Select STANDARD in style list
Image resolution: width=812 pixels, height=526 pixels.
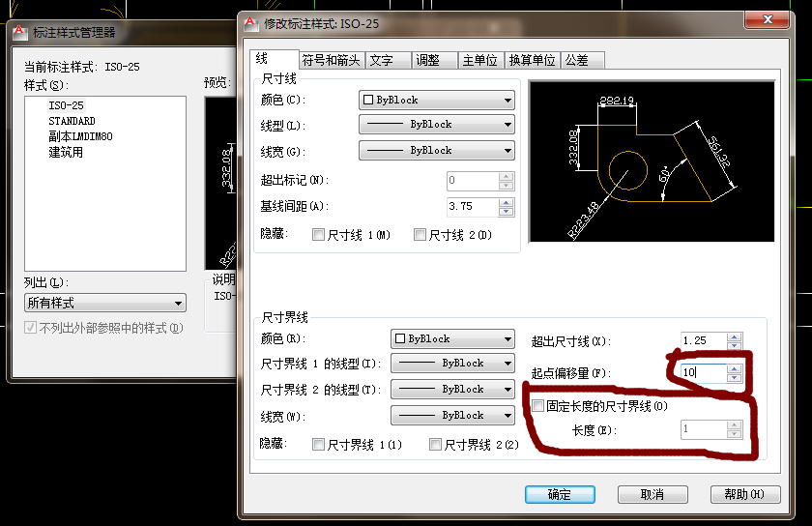point(72,121)
